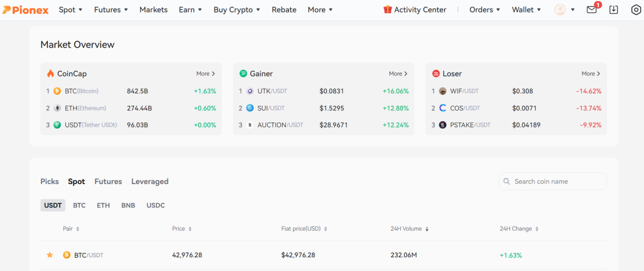The image size is (644, 271).
Task: Sort by 24H Change column
Action: point(519,229)
